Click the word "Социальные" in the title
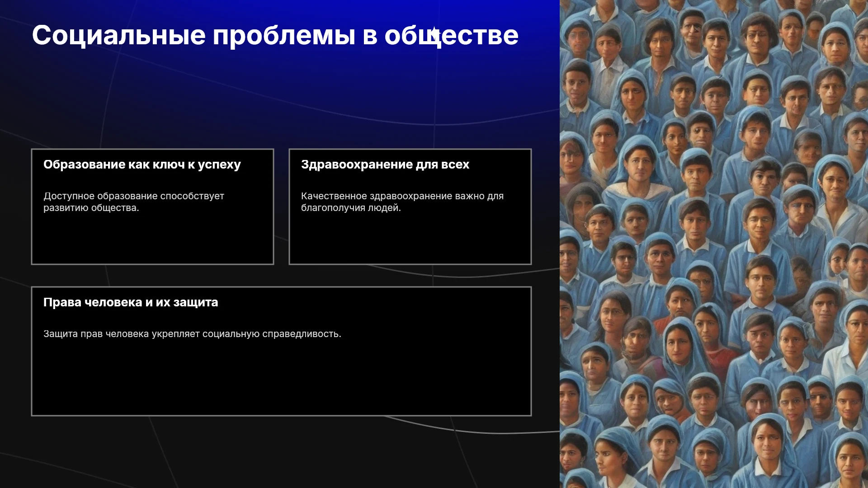Image resolution: width=868 pixels, height=488 pixels. 118,35
